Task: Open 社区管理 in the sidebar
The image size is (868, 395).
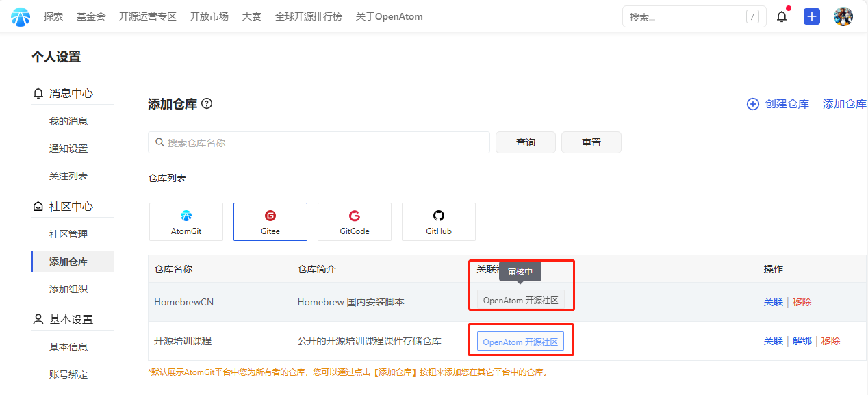Action: click(68, 234)
